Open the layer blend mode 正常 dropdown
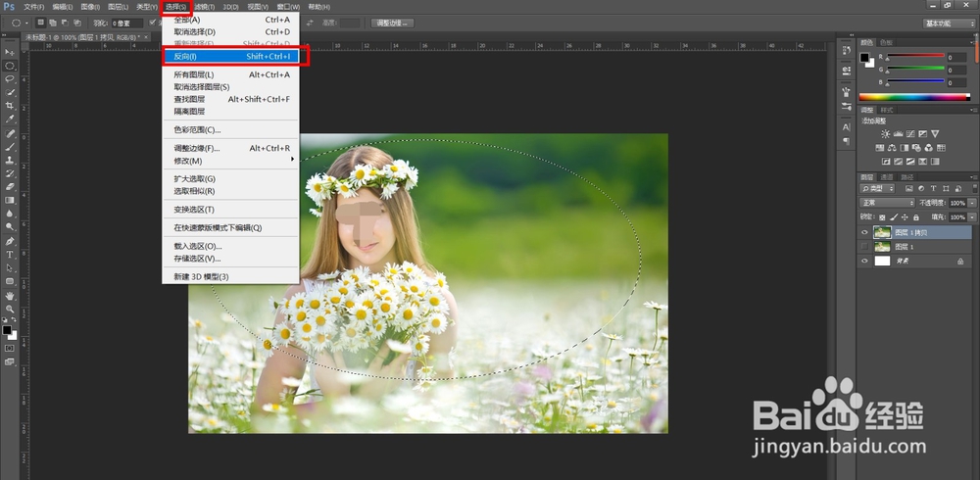Image resolution: width=980 pixels, height=480 pixels. click(x=887, y=203)
